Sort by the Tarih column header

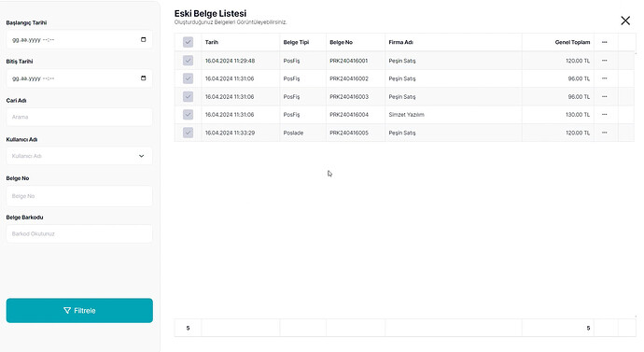212,42
